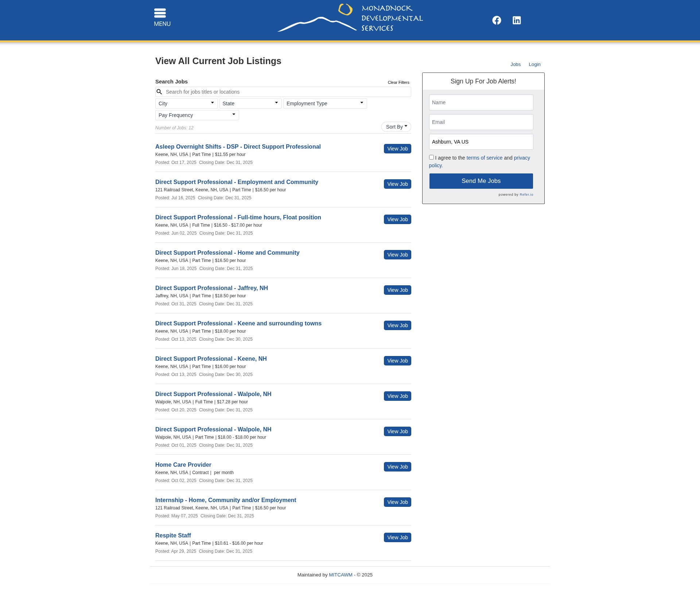700x591 pixels.
Task: Open Direct Support Professional - Jaffrey, NH title
Action: [x=211, y=288]
